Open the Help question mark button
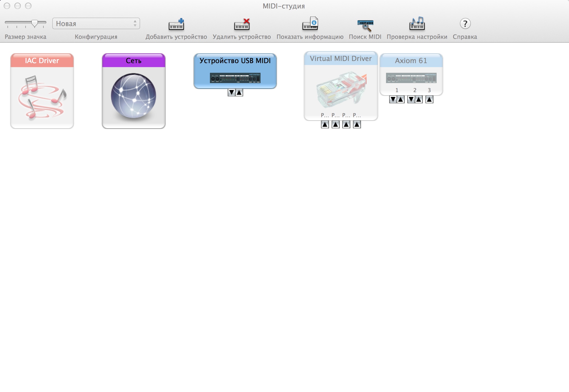Image resolution: width=569 pixels, height=392 pixels. 465,24
